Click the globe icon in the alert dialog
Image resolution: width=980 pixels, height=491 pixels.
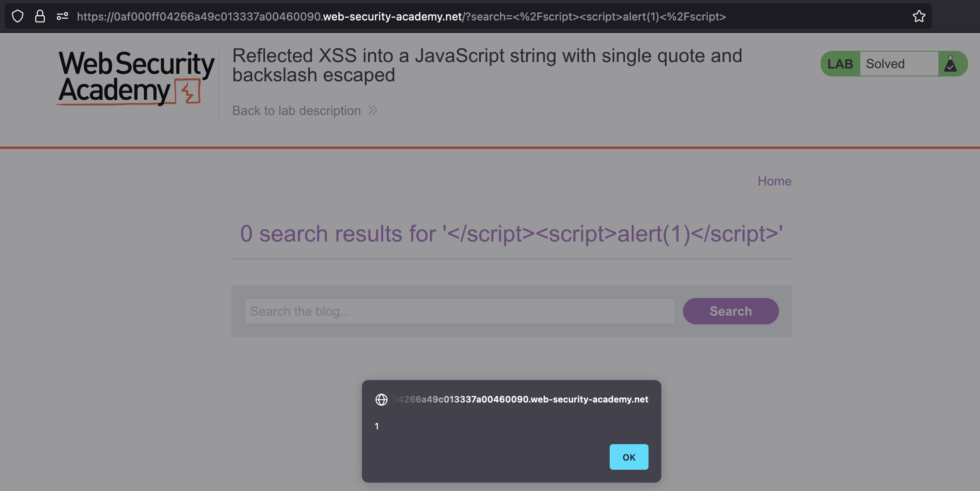coord(381,400)
